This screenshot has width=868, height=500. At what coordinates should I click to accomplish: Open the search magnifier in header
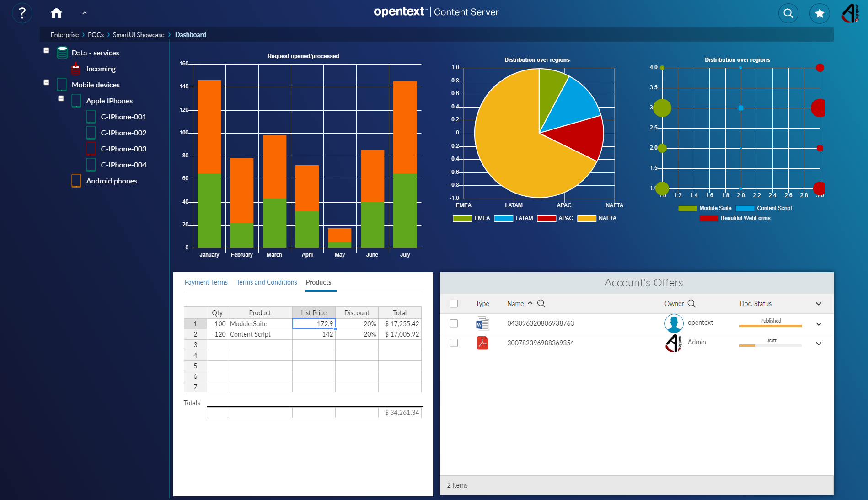coord(788,13)
